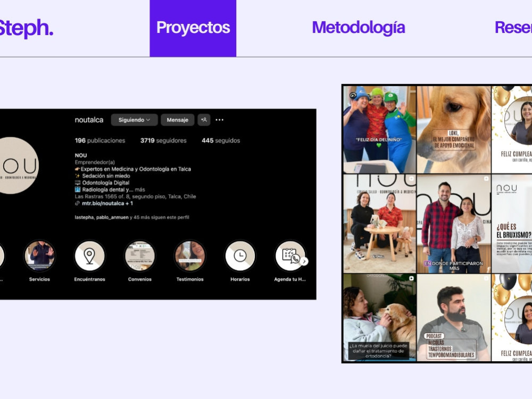Click the 'Odontología Digital' bio line
Viewport: 532px width, 399px height.
[x=105, y=182]
